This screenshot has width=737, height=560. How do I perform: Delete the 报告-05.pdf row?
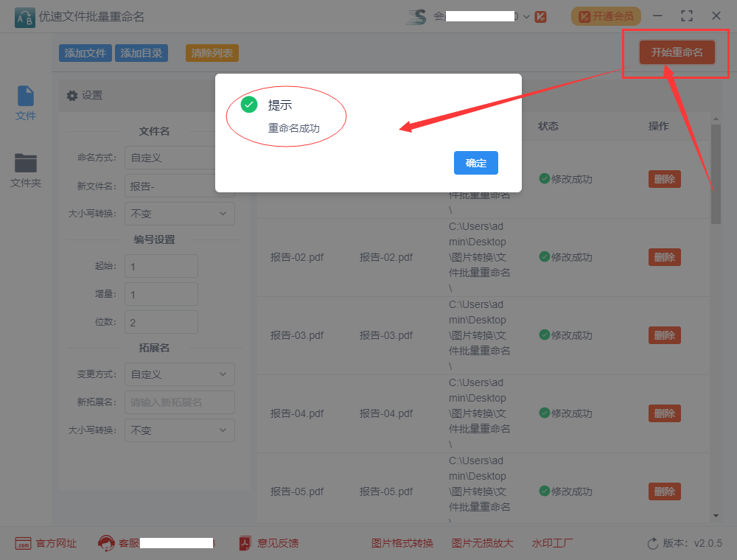pyautogui.click(x=665, y=491)
